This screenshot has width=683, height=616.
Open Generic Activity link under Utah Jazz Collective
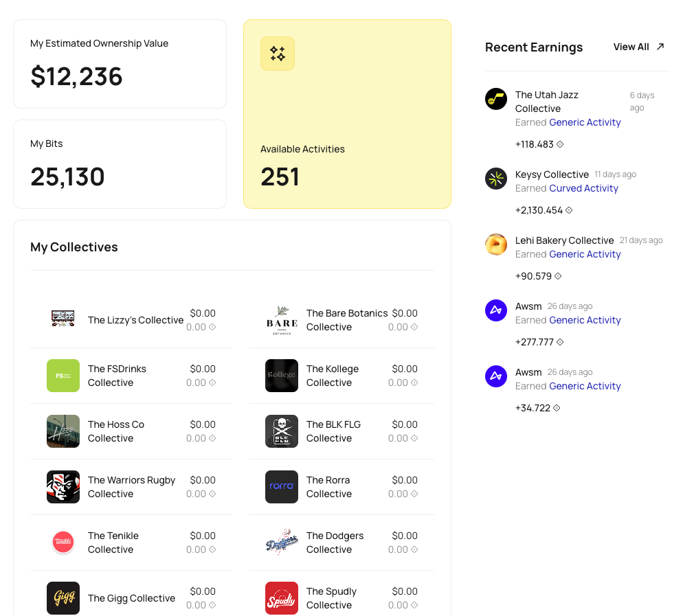coord(585,122)
